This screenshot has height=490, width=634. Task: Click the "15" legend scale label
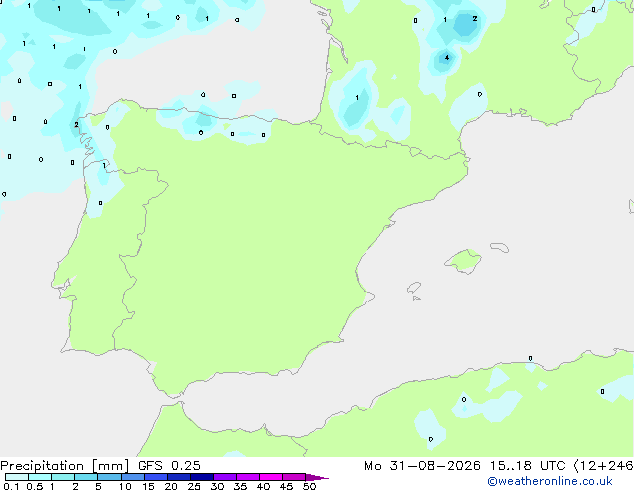[x=148, y=486]
